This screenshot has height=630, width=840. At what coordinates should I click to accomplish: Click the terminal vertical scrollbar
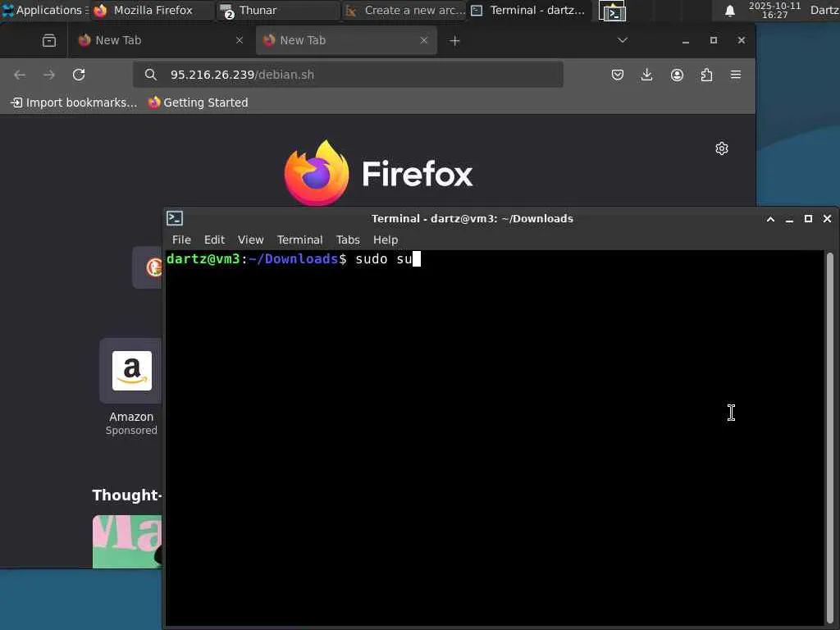tap(830, 436)
